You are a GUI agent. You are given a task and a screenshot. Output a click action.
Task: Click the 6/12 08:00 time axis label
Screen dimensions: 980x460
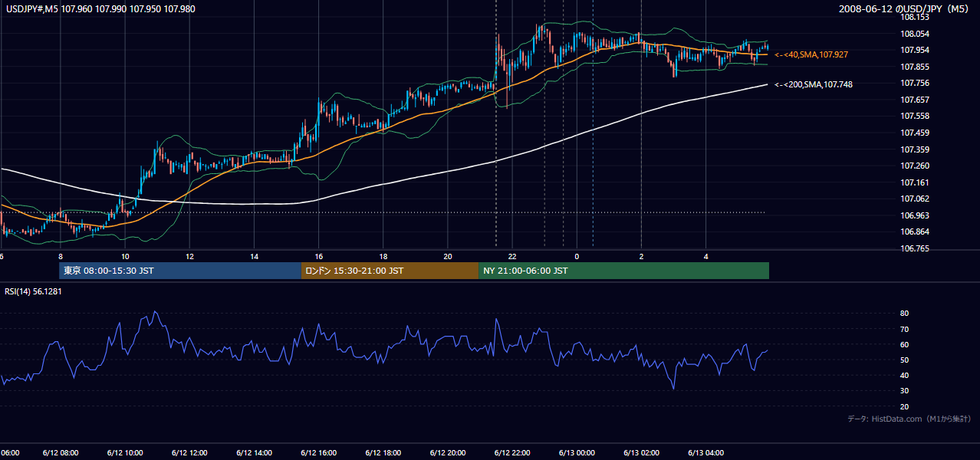pyautogui.click(x=59, y=453)
